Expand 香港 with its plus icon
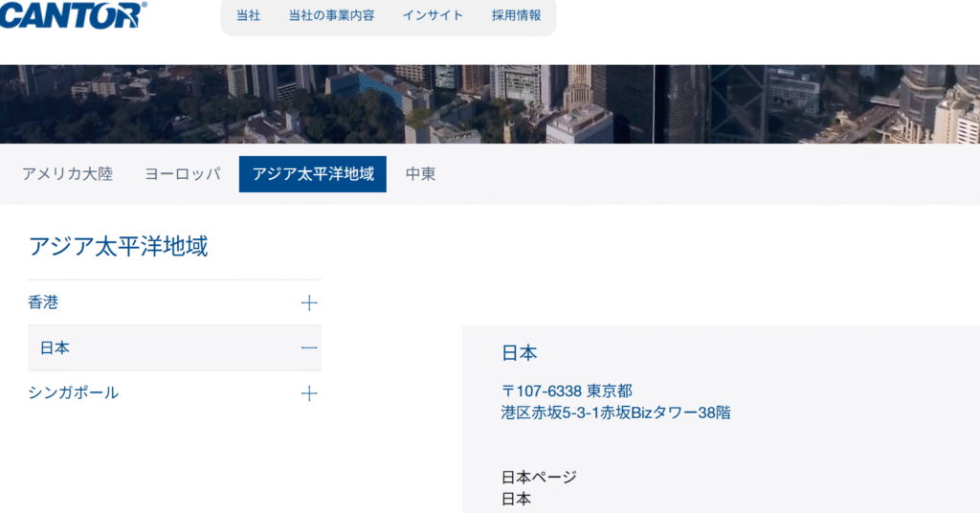Image resolution: width=980 pixels, height=513 pixels. tap(309, 303)
